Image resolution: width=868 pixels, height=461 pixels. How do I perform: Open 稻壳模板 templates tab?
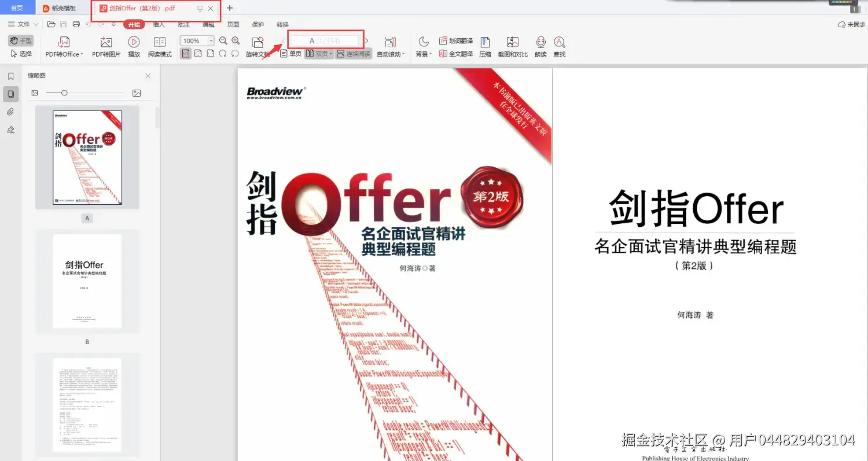point(60,8)
